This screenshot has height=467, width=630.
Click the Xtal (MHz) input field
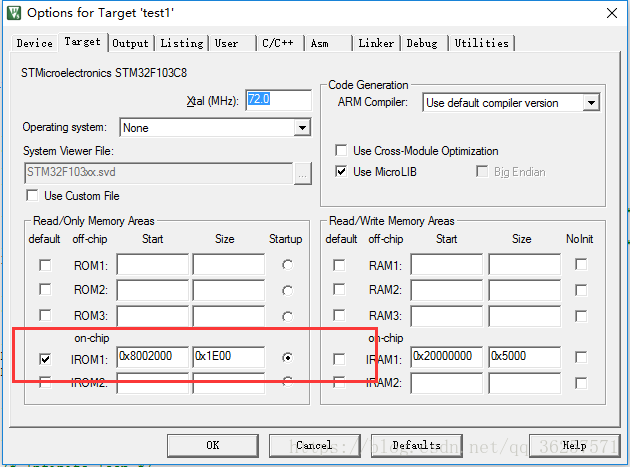(x=278, y=100)
